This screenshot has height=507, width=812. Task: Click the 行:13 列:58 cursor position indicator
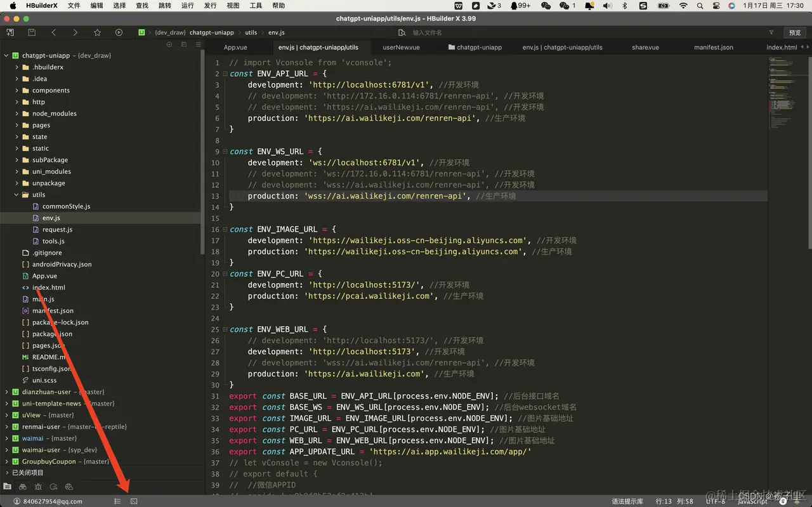674,501
